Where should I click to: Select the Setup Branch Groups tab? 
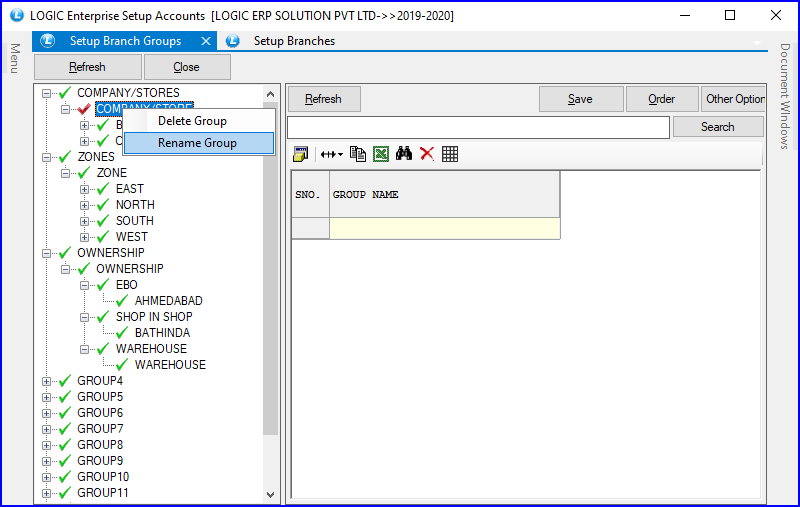[125, 41]
